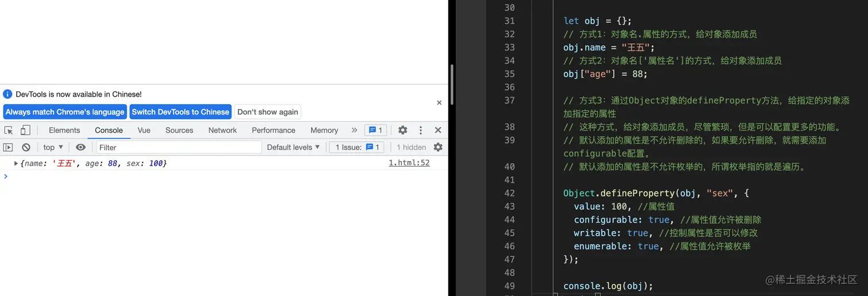868x296 pixels.
Task: Dismiss the DevTools language notification
Action: click(x=439, y=103)
